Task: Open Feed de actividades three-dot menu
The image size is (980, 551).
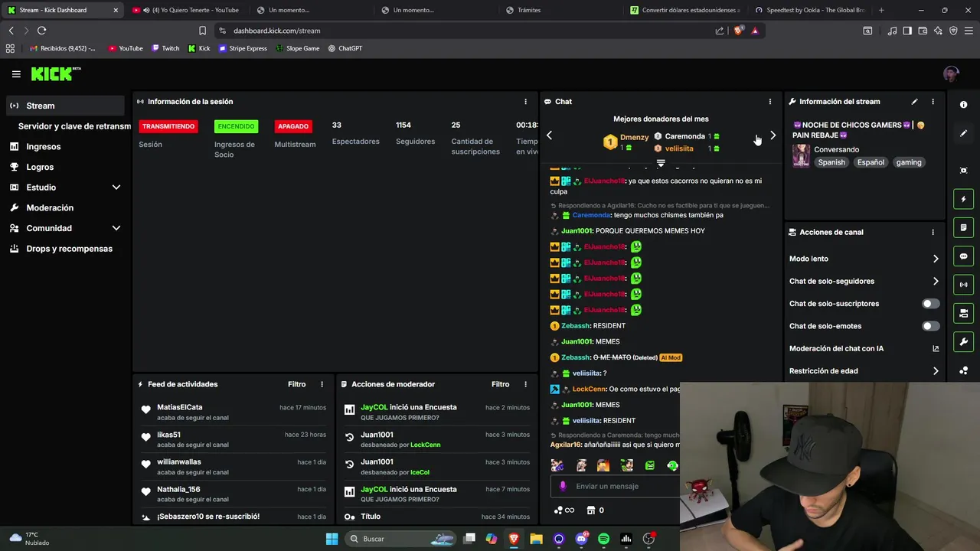Action: (x=322, y=384)
